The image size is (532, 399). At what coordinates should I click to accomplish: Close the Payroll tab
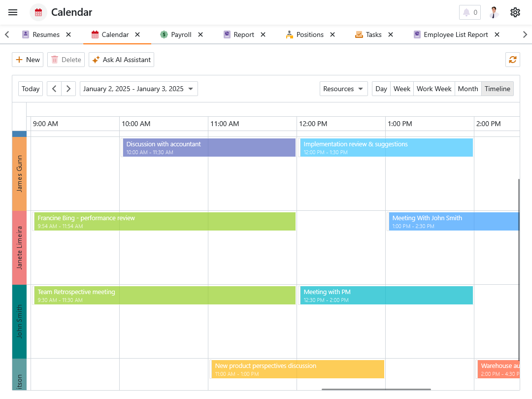200,34
